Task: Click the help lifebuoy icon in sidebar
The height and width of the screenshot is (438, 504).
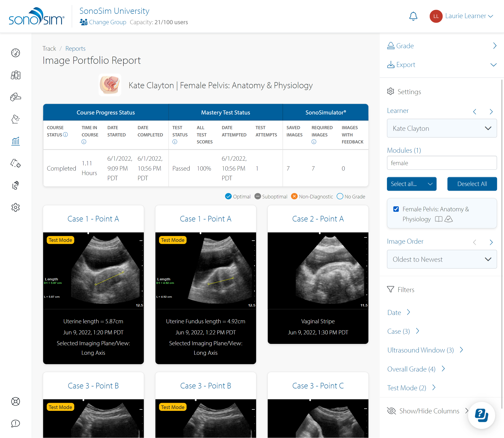Action: tap(15, 401)
